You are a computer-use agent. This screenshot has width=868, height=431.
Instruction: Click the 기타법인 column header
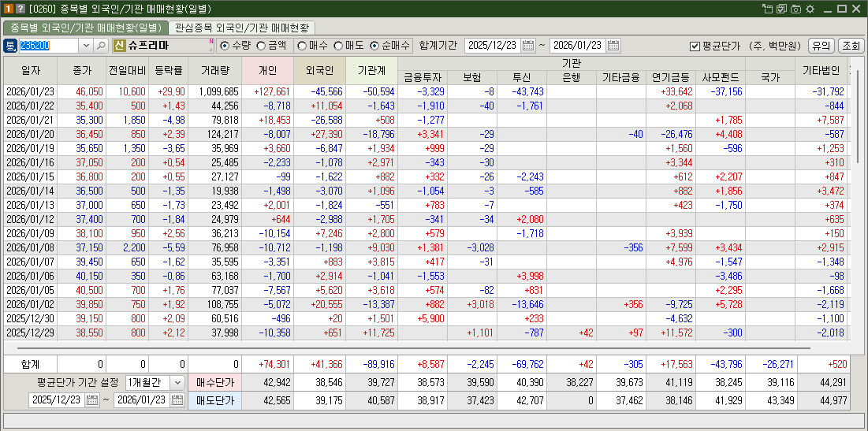pos(821,71)
